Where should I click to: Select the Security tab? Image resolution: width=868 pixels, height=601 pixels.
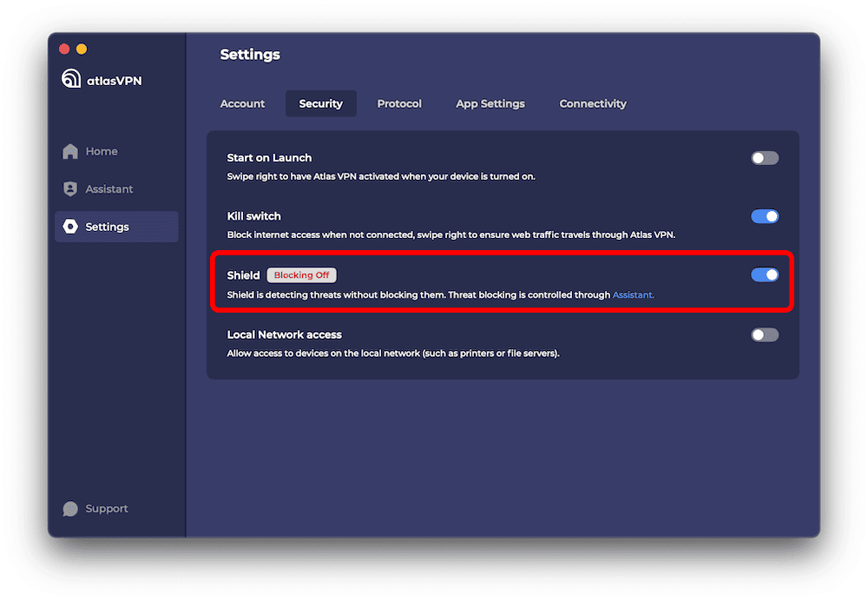tap(320, 103)
